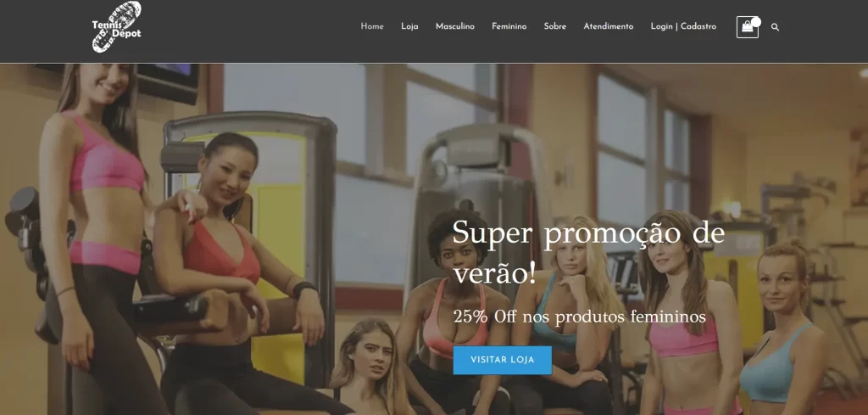Click the cart item count badge
Image resolution: width=868 pixels, height=415 pixels.
[x=756, y=21]
